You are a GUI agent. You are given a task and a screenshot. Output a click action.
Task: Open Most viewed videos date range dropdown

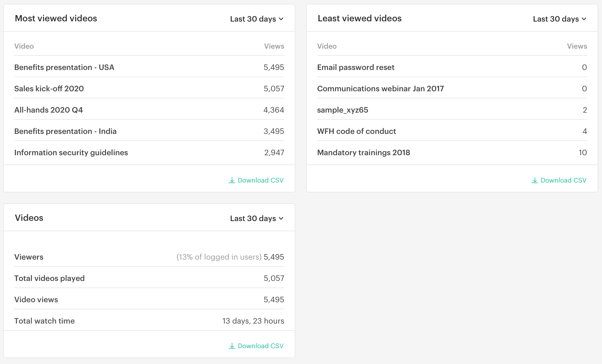(257, 19)
